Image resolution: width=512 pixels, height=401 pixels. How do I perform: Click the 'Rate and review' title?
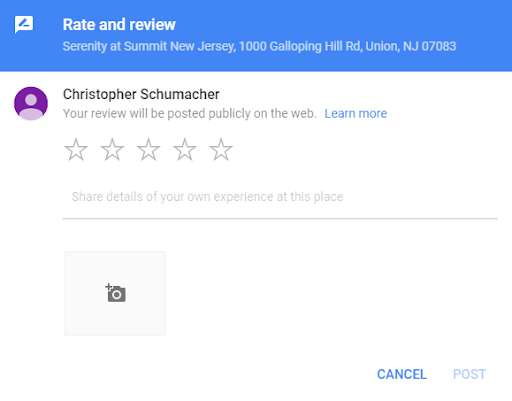point(119,25)
